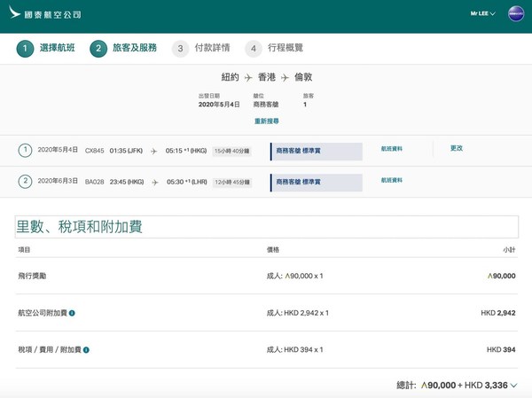Click the 12小時 45分鐘 duration badge

(x=232, y=183)
